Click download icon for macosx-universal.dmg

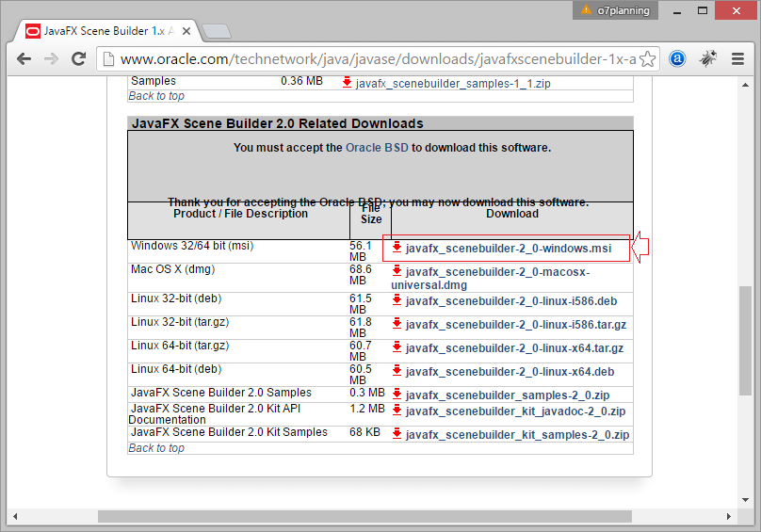[x=397, y=270]
